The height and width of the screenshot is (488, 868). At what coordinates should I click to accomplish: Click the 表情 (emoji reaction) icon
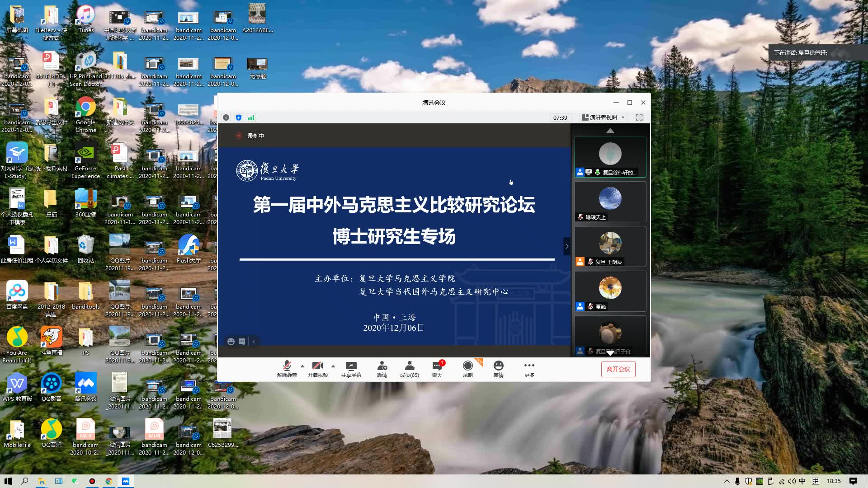tap(498, 369)
